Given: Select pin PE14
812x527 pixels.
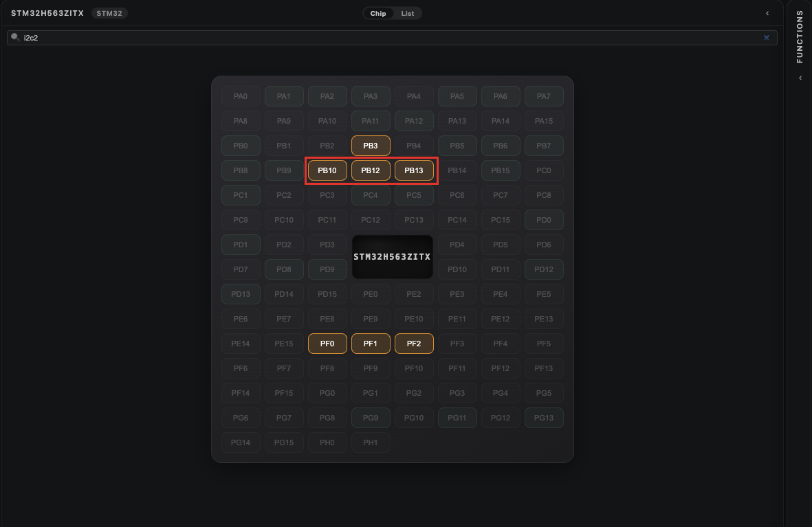Looking at the screenshot, I should pos(240,344).
